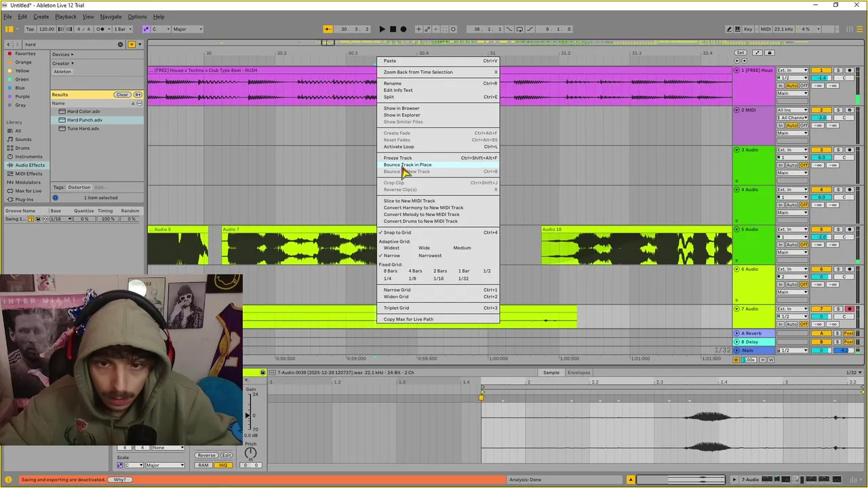Choose Convert Drums to New MIDI Track

point(438,221)
